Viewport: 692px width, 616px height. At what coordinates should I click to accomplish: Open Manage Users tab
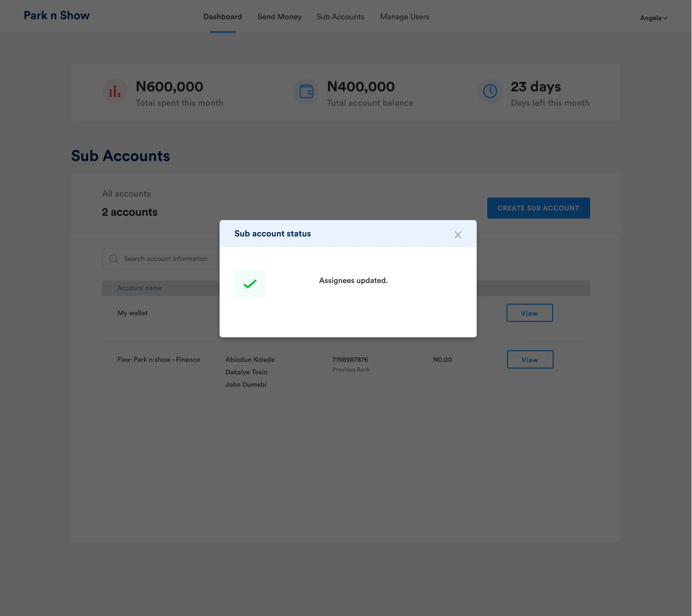405,17
